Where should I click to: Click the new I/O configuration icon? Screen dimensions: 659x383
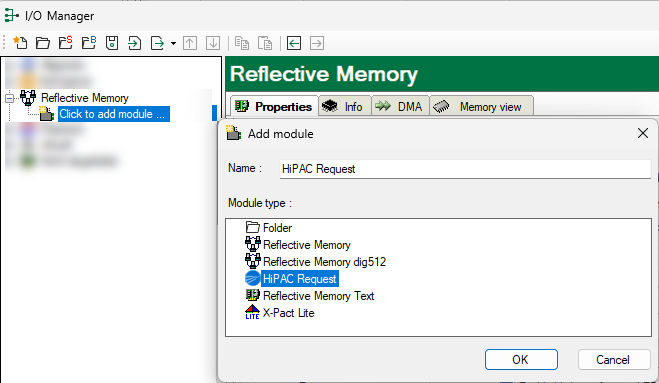(20, 43)
